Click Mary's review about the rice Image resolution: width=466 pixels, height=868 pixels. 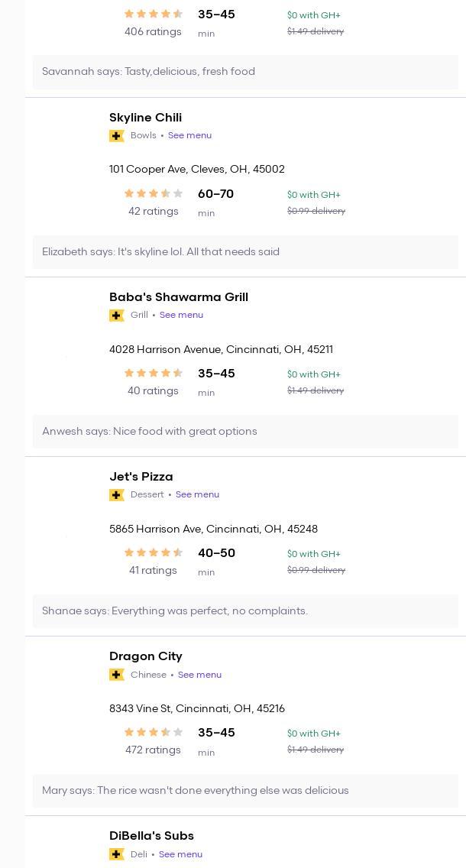(195, 790)
